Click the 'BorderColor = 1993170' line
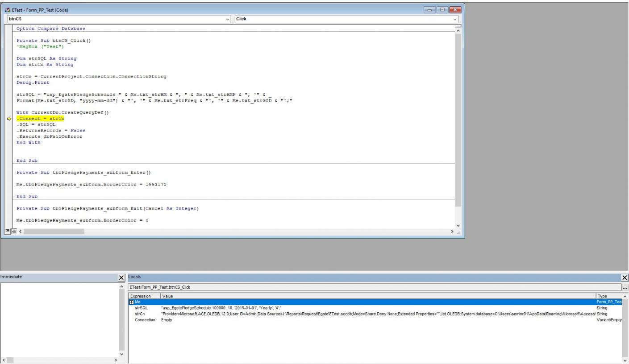This screenshot has height=364, width=629. coord(92,185)
